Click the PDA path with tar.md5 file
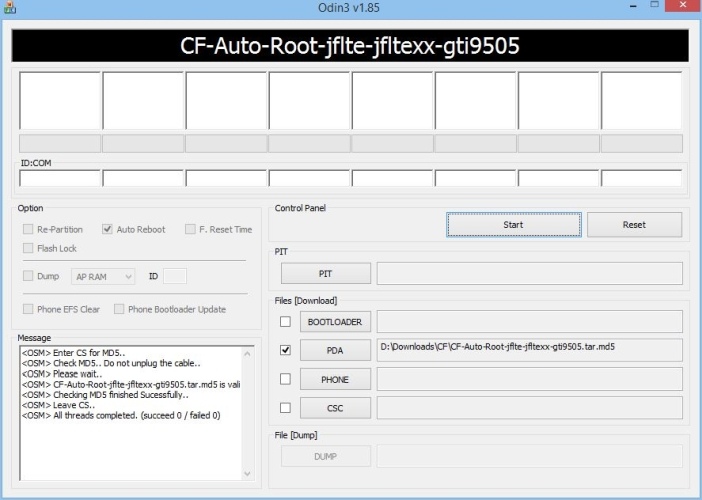The height and width of the screenshot is (500, 702). [x=530, y=350]
